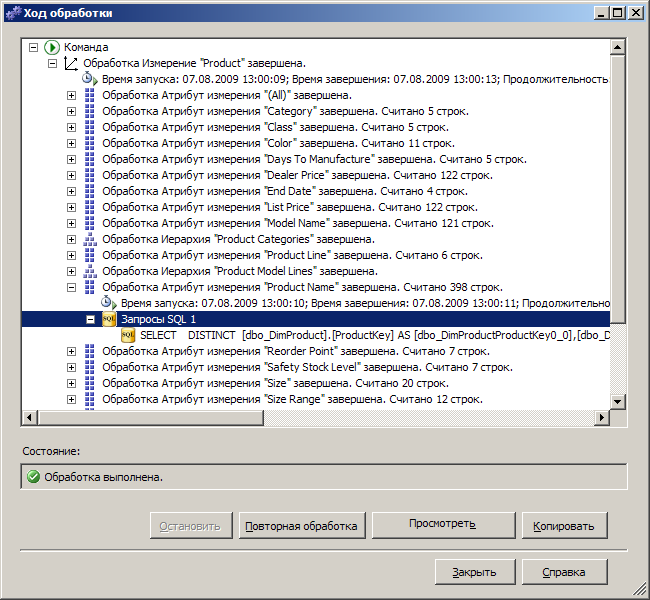650x600 pixels.
Task: Click the attribute icon of "Size" row
Action: point(90,384)
